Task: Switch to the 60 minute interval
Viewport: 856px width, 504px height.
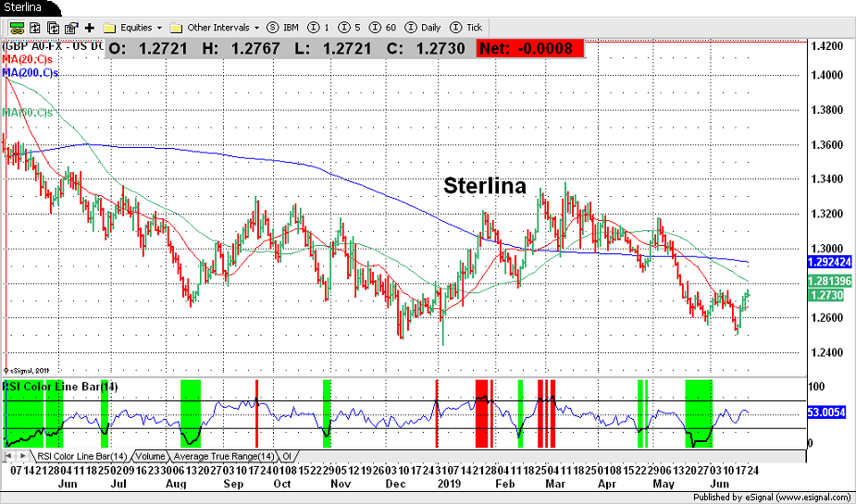Action: (x=382, y=27)
